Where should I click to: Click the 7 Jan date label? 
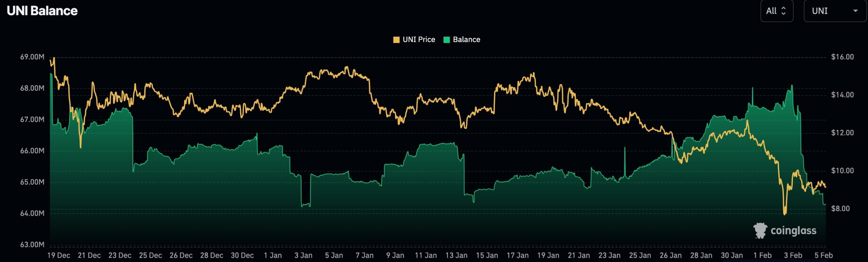[364, 255]
